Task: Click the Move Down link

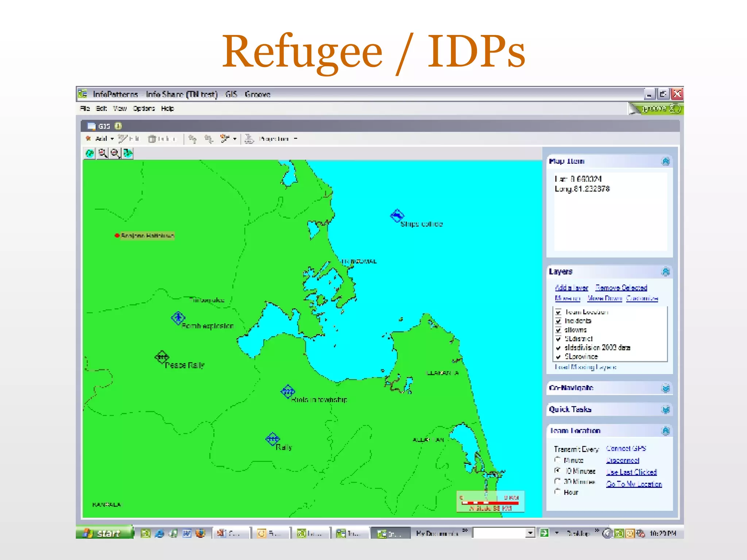Action: (605, 299)
